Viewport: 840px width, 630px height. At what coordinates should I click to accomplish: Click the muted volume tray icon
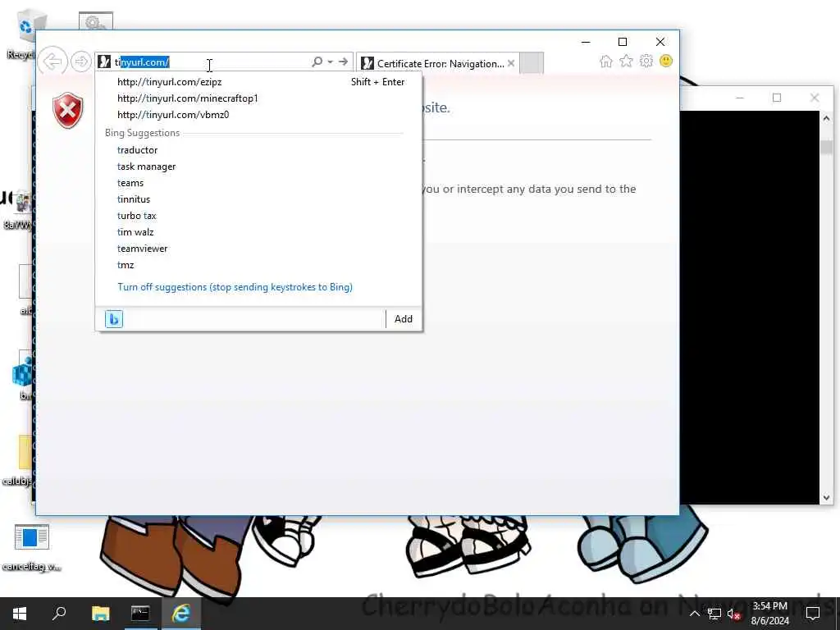(734, 614)
